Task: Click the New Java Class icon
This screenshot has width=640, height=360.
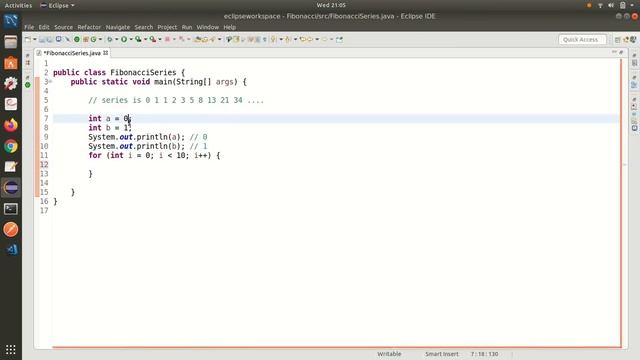Action: click(x=93, y=40)
